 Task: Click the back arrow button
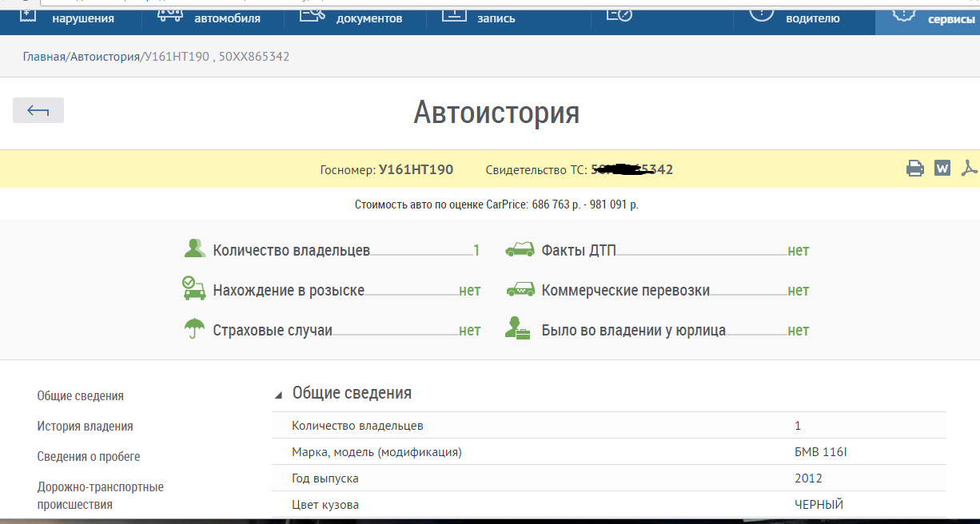(38, 110)
